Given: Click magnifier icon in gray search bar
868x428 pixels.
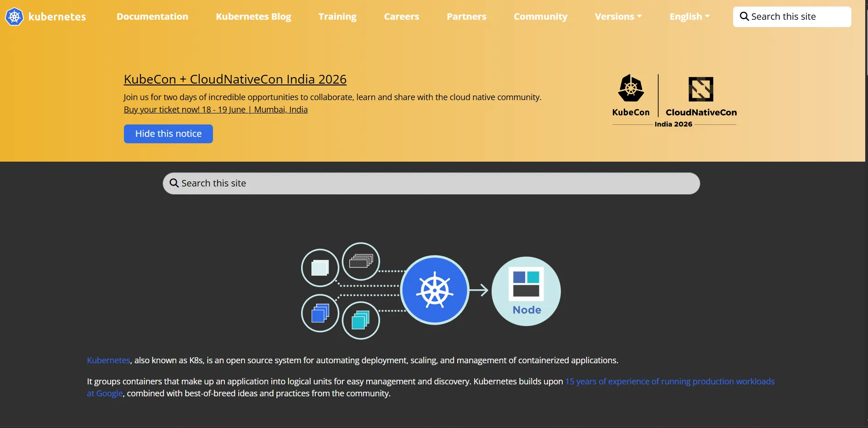Looking at the screenshot, I should point(174,183).
